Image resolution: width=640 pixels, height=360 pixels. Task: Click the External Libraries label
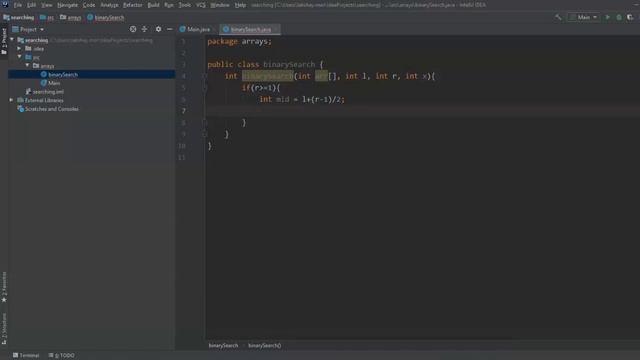pos(44,100)
